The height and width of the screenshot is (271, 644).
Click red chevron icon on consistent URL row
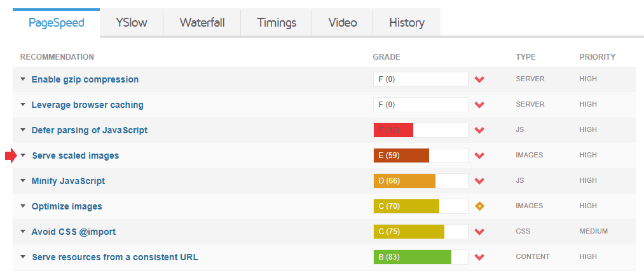[479, 258]
